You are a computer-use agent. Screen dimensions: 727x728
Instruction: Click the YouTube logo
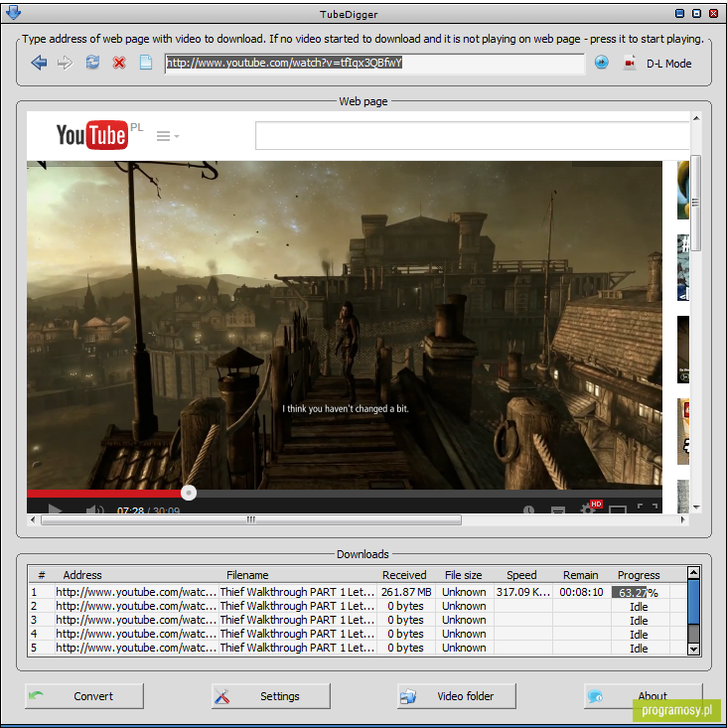pos(92,135)
